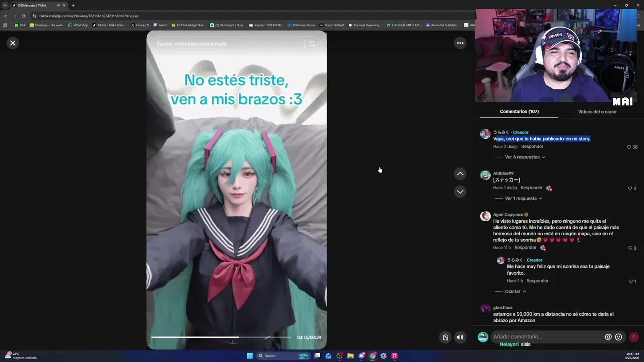
Task: Like the creator's reply about favorite landscape
Action: click(x=630, y=281)
